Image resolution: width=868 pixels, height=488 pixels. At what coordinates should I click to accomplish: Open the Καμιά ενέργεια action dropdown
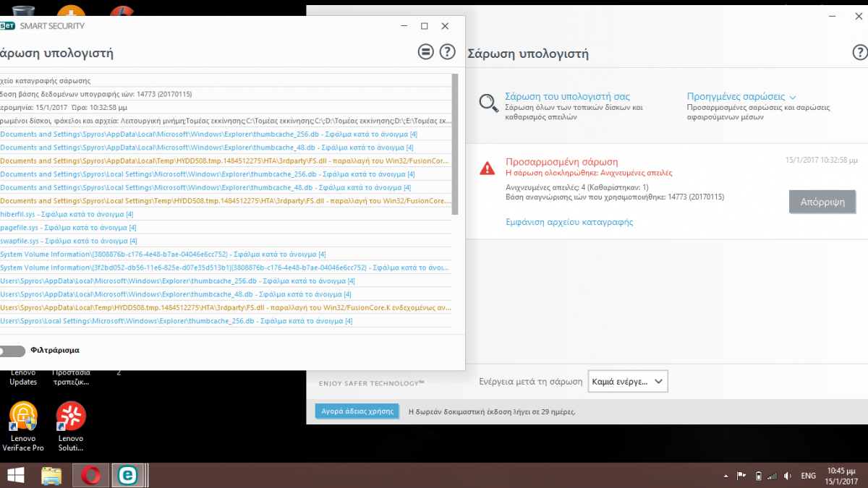point(628,381)
